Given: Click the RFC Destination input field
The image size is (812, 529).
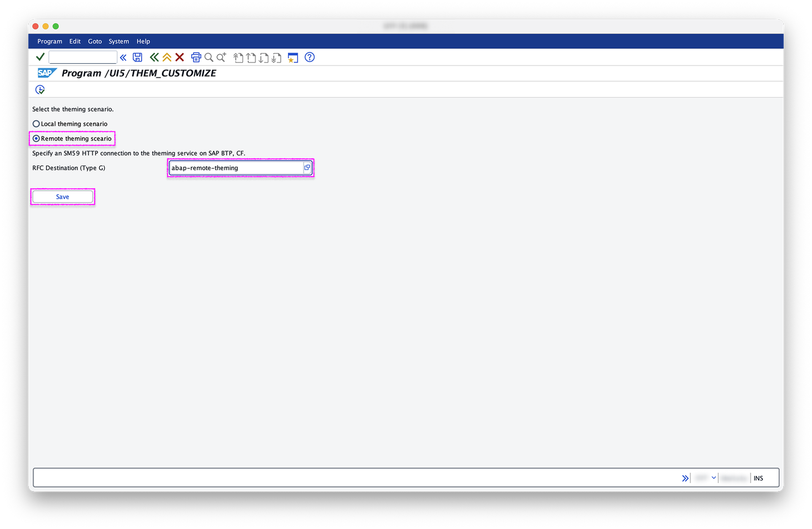Looking at the screenshot, I should 236,167.
